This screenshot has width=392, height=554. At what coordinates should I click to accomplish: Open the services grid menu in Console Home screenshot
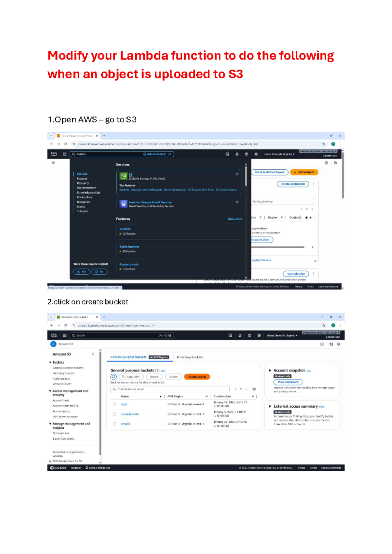[65, 154]
